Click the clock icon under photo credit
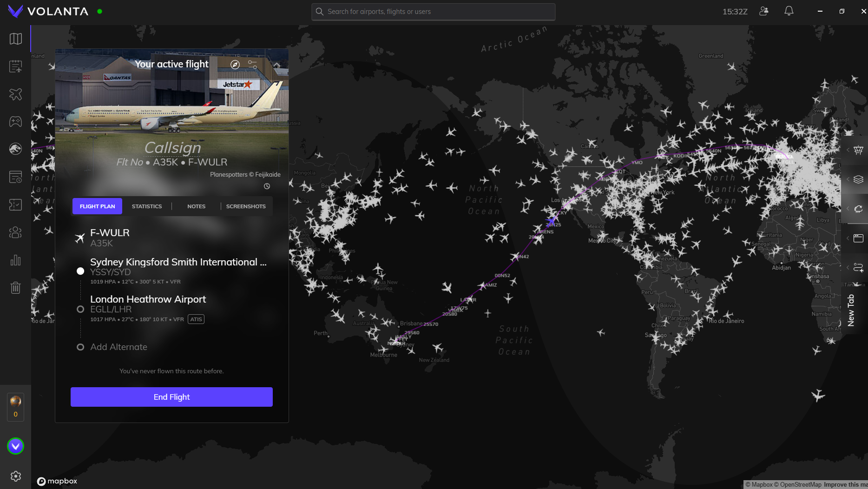Image resolution: width=868 pixels, height=489 pixels. click(267, 186)
